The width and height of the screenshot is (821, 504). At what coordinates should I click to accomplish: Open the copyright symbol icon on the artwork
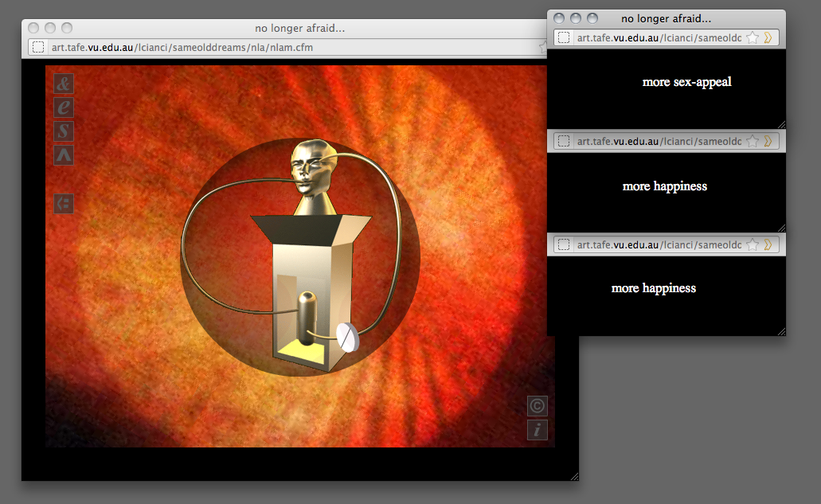click(538, 405)
